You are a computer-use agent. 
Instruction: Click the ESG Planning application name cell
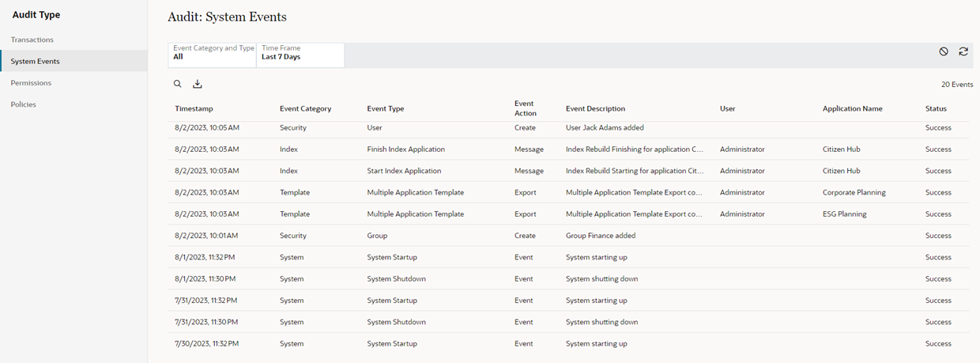click(x=844, y=214)
